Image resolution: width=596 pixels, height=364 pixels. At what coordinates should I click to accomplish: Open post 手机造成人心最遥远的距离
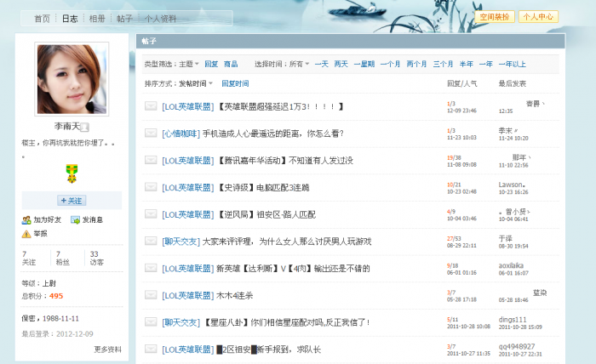(273, 134)
